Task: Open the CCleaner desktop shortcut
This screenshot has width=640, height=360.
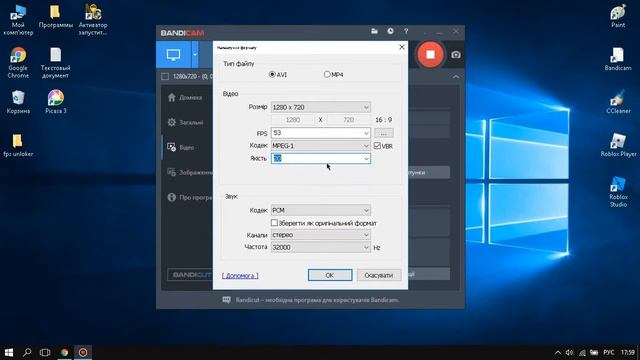Action: coord(618,102)
